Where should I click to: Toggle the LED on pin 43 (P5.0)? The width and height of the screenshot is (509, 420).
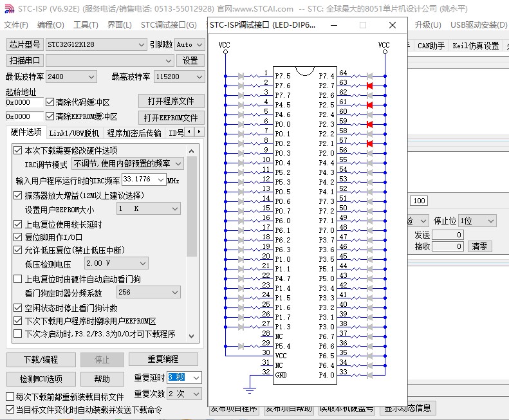pyautogui.click(x=369, y=278)
